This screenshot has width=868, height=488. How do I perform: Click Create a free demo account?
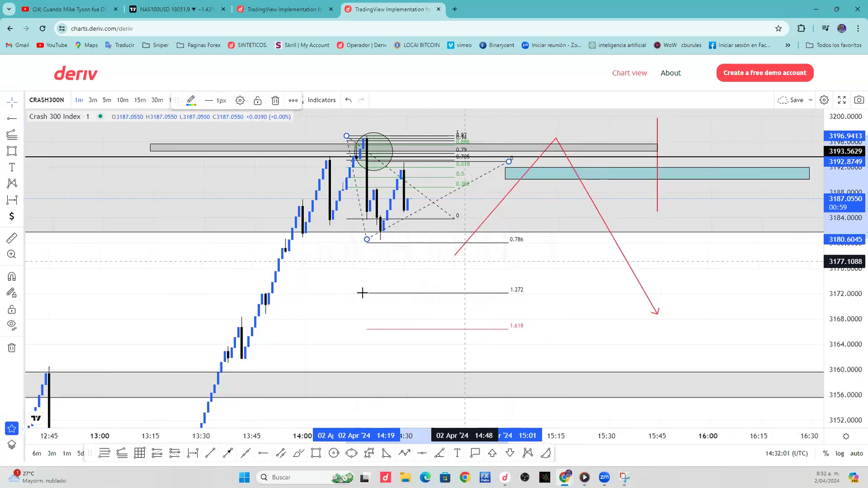[765, 73]
